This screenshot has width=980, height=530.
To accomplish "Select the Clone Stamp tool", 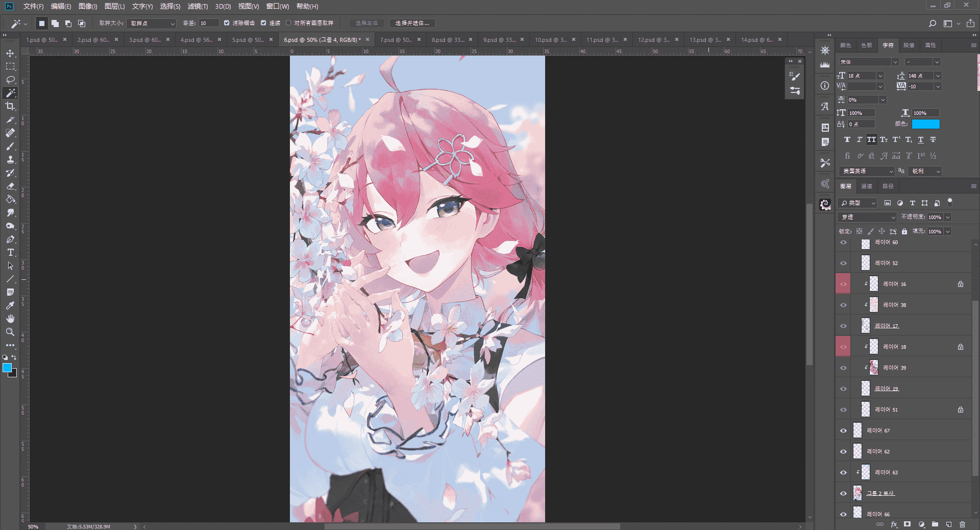I will click(10, 159).
